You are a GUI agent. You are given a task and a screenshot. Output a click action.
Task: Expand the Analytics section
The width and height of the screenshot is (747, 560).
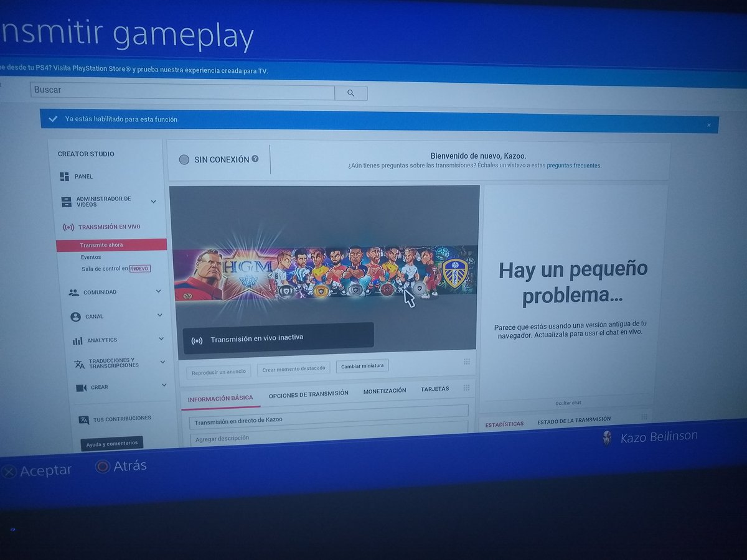[x=161, y=339]
